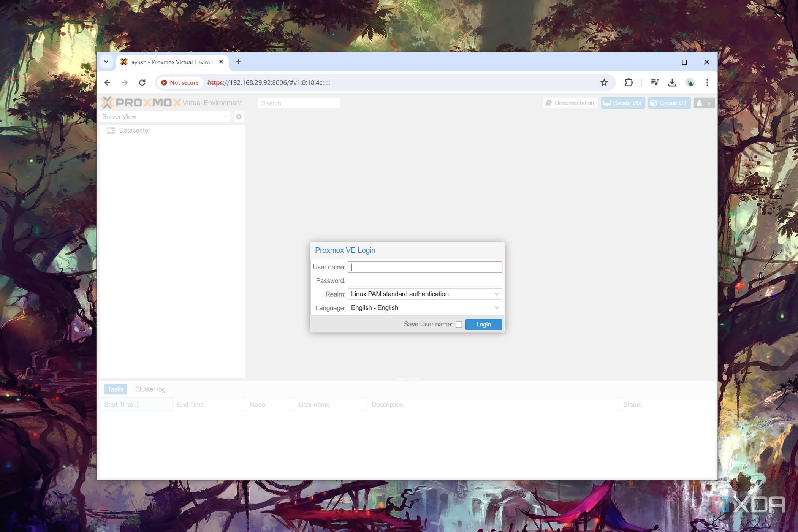Tick the Save User name checkbox
The image size is (798, 532).
coord(459,324)
